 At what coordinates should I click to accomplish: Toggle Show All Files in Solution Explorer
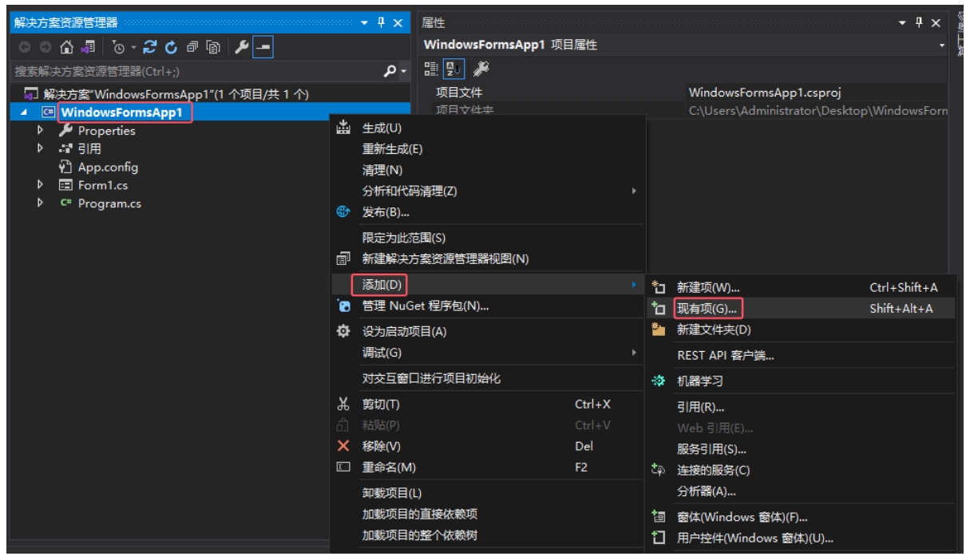pos(213,48)
